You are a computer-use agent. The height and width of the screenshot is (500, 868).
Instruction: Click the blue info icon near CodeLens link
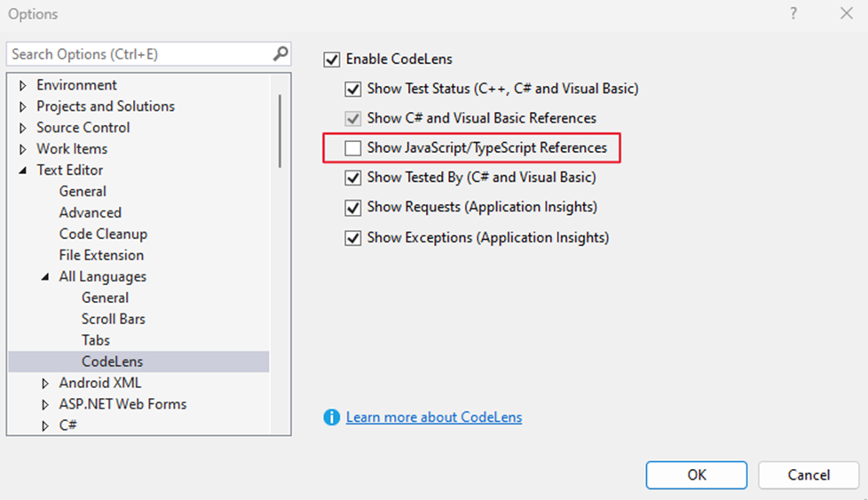[x=332, y=417]
